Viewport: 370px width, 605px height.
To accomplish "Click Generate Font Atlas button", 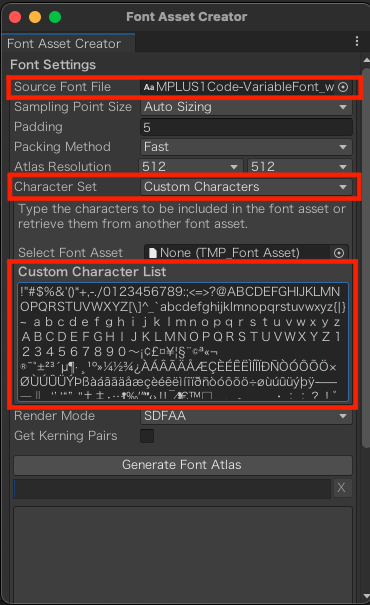I will coord(182,465).
